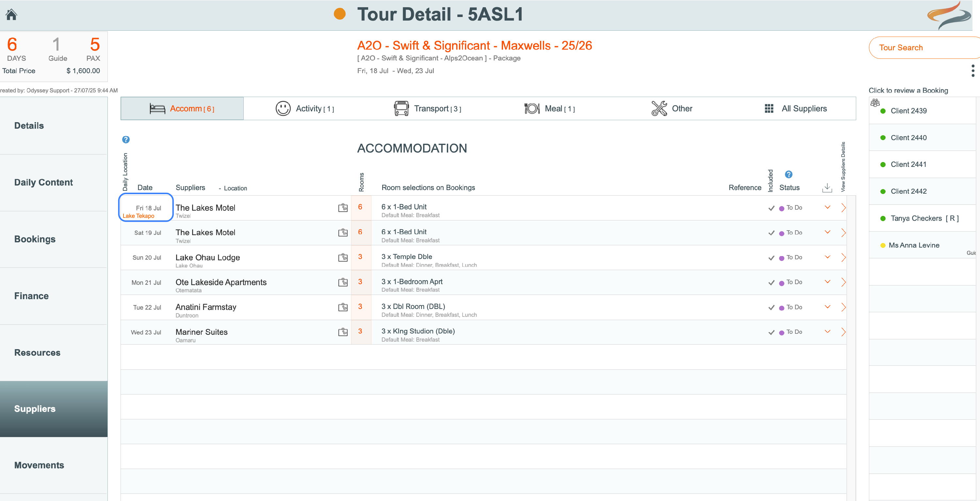Click the download arrow icon beside Status
Image resolution: width=980 pixels, height=501 pixels.
[x=827, y=187]
